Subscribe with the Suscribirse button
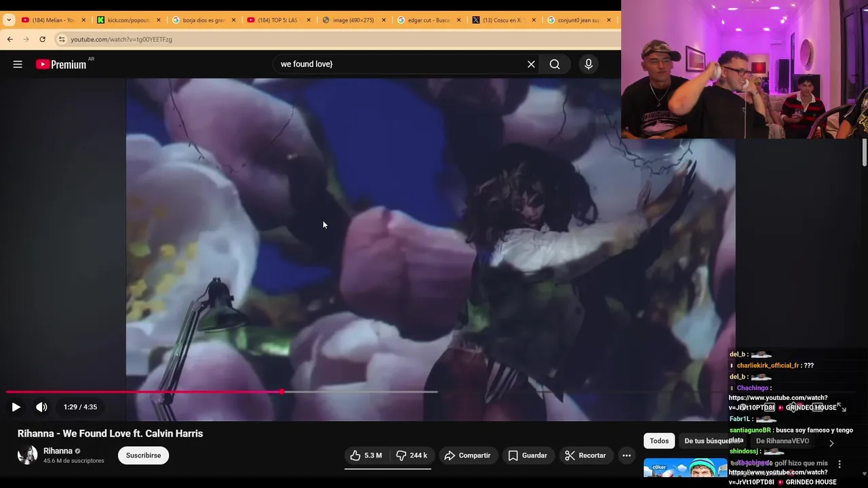Image resolution: width=868 pixels, height=488 pixels. point(143,455)
